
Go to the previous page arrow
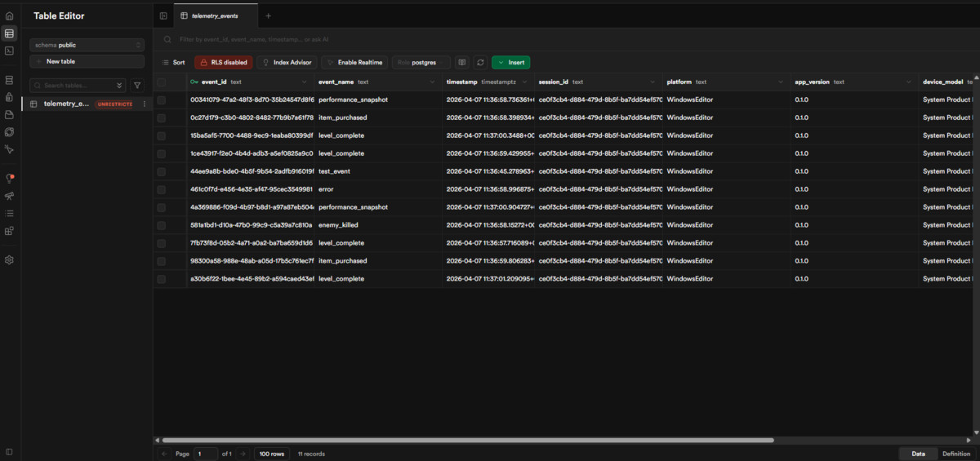point(164,454)
